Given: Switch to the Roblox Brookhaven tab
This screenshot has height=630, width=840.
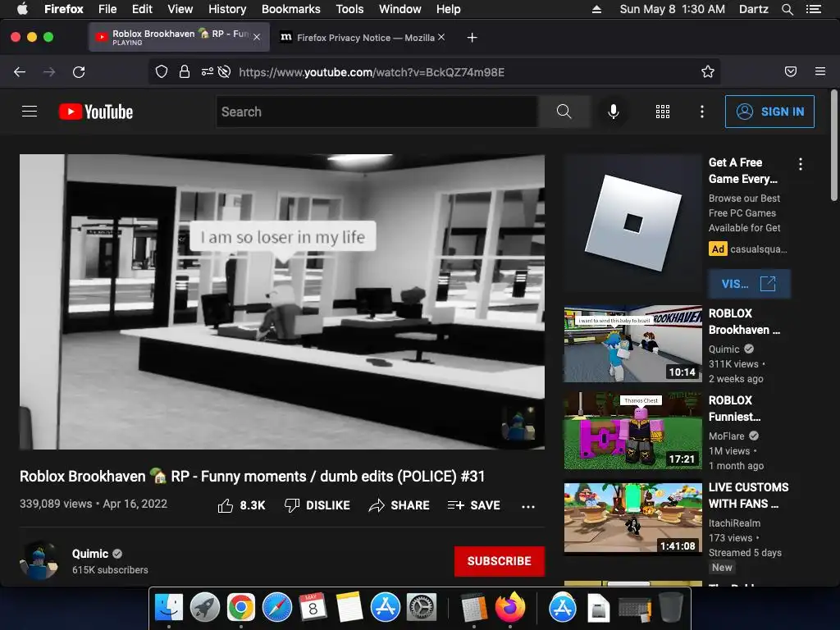Looking at the screenshot, I should pos(179,37).
